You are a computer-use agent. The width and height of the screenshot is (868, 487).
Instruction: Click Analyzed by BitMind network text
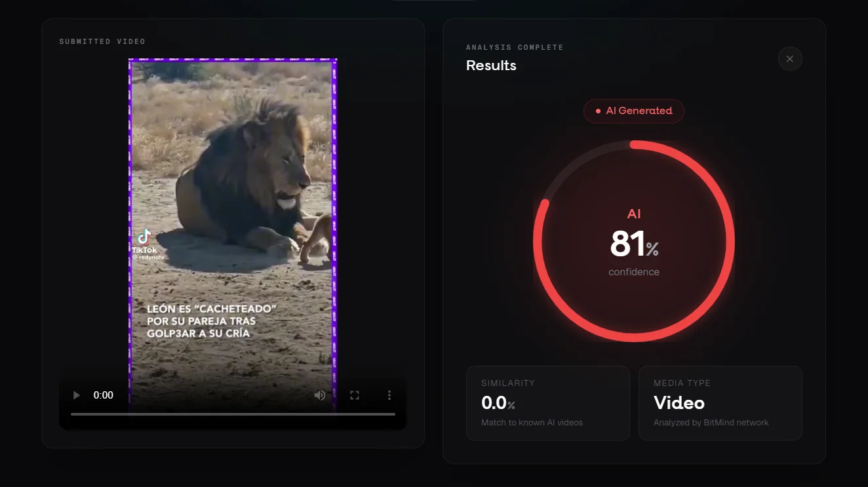[711, 423]
